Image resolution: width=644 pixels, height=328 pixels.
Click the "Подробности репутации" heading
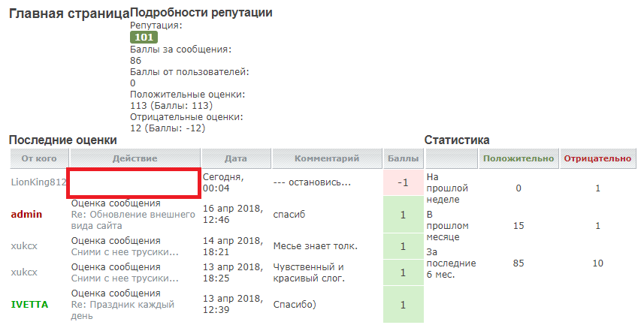(x=201, y=13)
